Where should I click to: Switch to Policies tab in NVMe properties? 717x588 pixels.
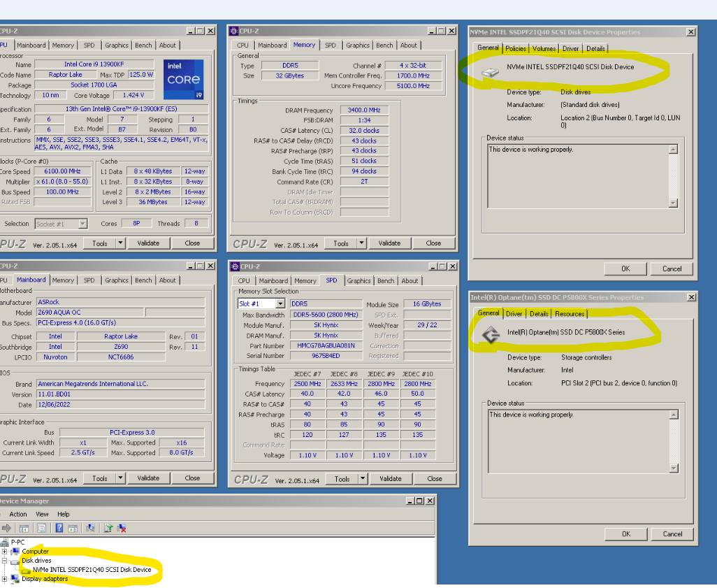[x=515, y=48]
